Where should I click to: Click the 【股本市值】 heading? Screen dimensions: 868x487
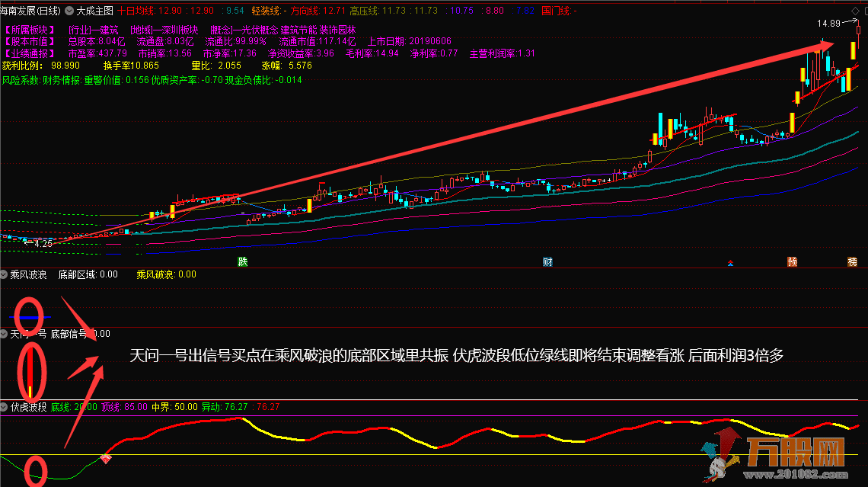click(30, 42)
